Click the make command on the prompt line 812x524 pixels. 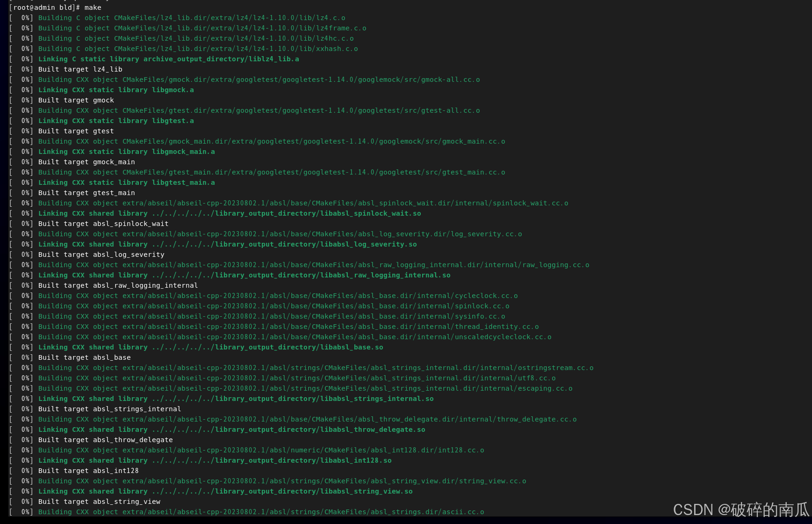[x=92, y=7]
